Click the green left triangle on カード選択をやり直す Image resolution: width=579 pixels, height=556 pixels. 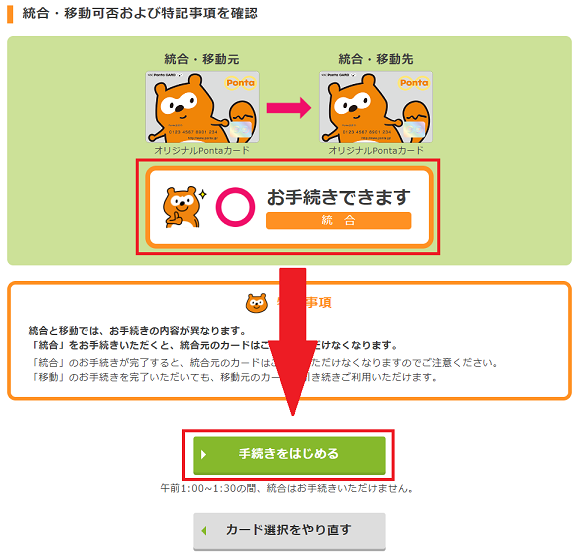[203, 531]
